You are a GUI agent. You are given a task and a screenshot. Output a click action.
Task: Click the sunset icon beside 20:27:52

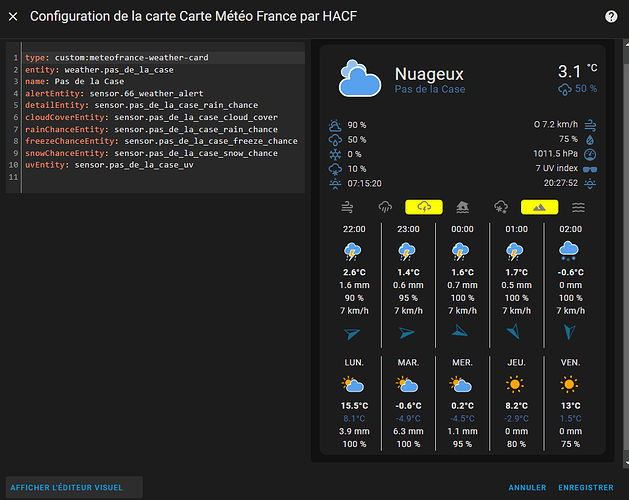[590, 184]
